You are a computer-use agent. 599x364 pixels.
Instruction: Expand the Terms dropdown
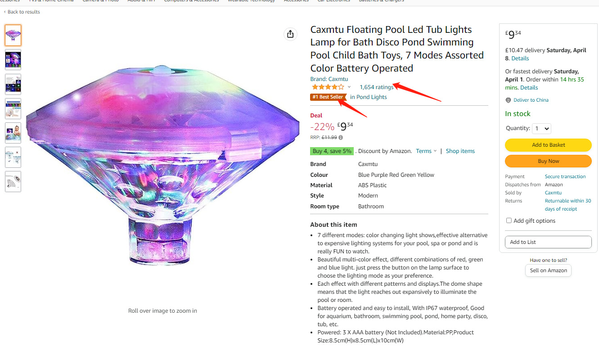click(x=426, y=151)
